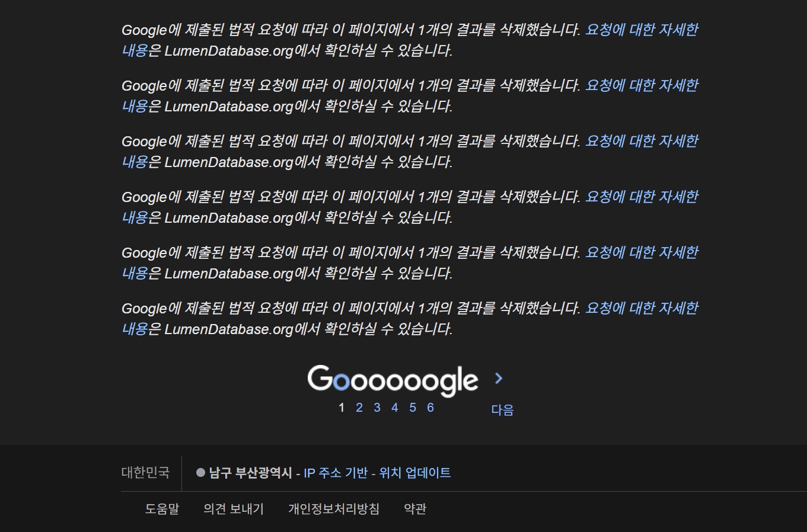807x532 pixels.
Task: Open the '도움말' help link
Action: pos(162,509)
